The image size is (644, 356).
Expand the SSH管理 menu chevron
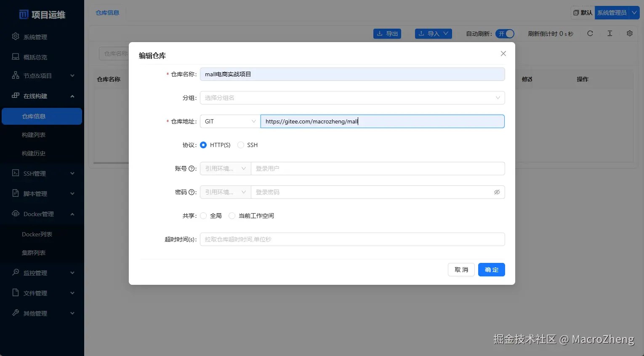coord(72,174)
